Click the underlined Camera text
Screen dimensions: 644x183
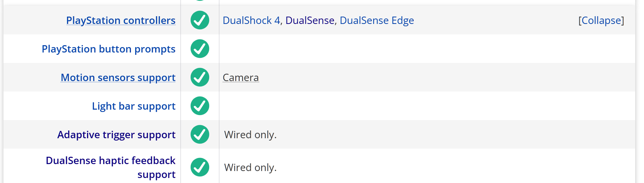pos(240,78)
